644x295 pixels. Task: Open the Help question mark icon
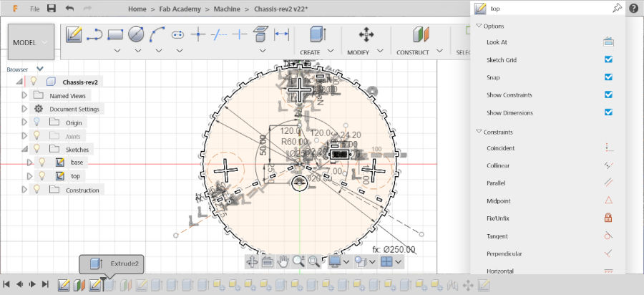point(633,8)
